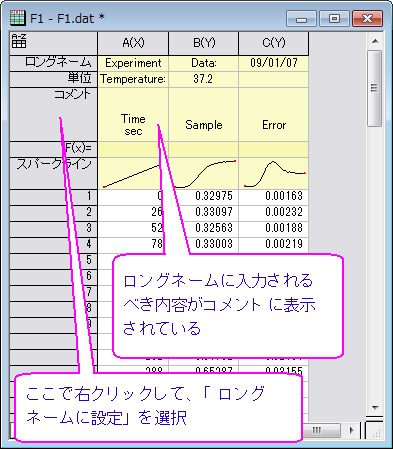Click the worksheet select-all grid icon

click(19, 41)
